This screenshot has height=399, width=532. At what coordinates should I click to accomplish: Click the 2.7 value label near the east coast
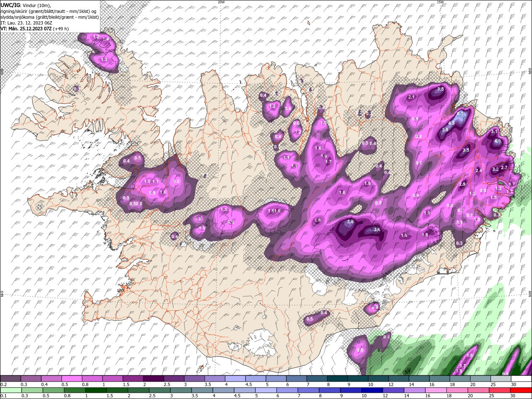[x=504, y=167]
